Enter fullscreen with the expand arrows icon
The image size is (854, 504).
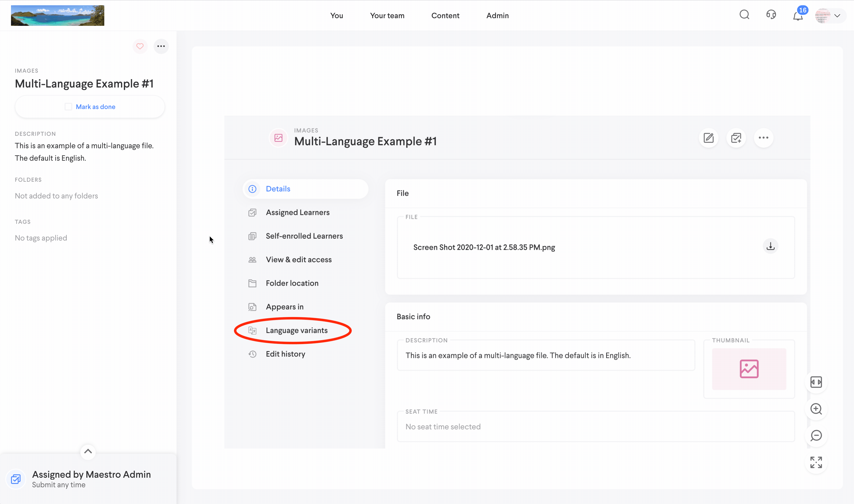click(x=816, y=462)
